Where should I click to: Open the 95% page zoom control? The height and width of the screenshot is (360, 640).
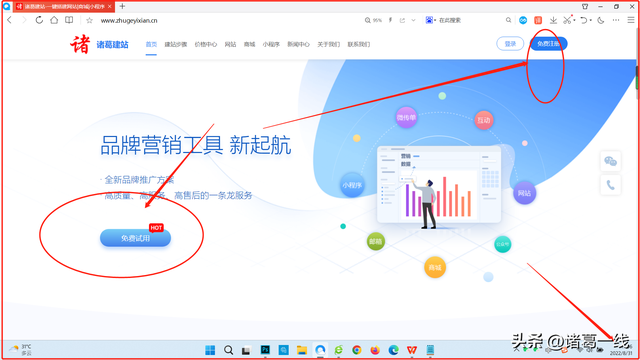tap(373, 20)
